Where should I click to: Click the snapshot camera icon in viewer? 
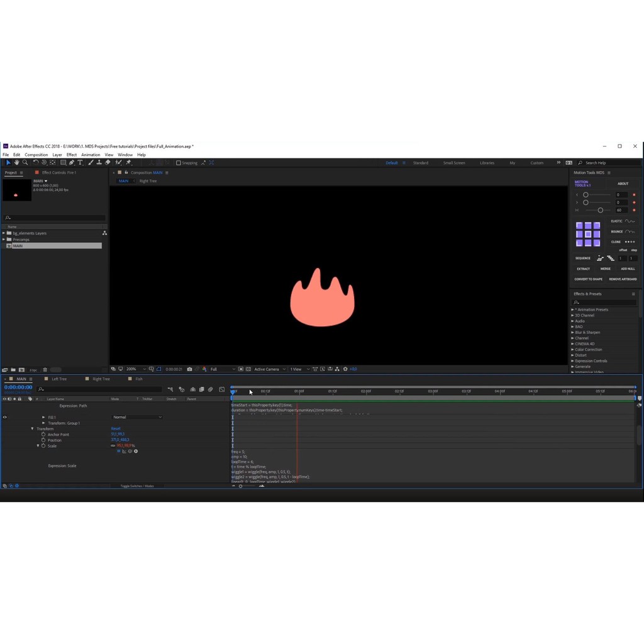click(x=189, y=369)
